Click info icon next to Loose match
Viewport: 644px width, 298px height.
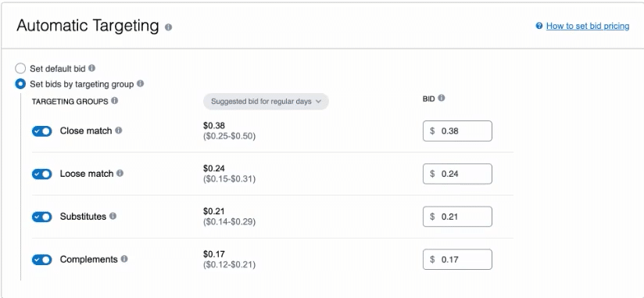[x=120, y=173]
